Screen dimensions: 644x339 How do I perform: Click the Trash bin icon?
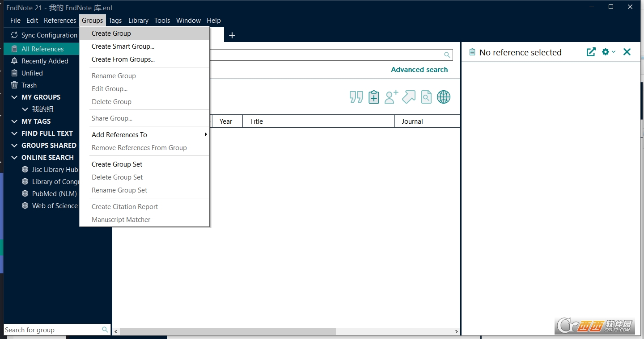(14, 85)
